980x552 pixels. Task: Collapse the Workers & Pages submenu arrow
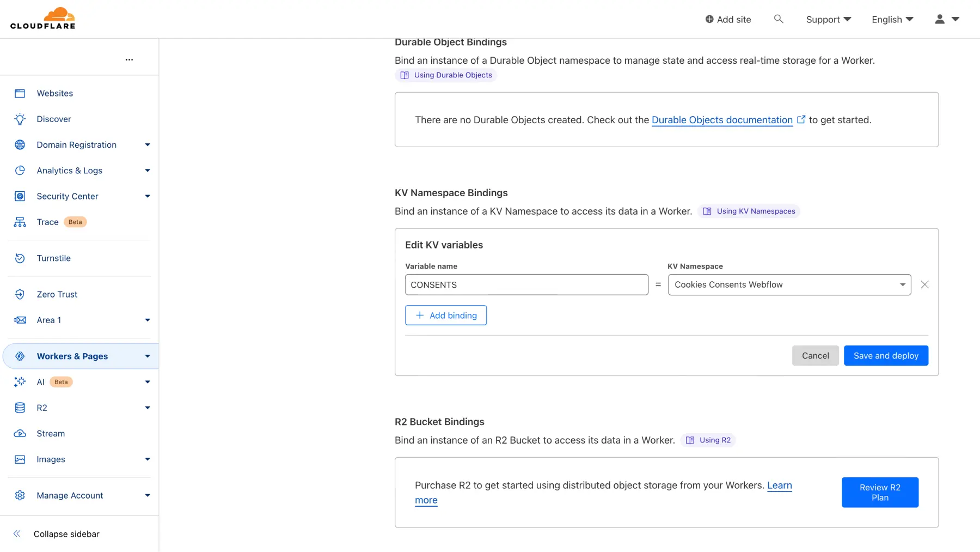148,356
